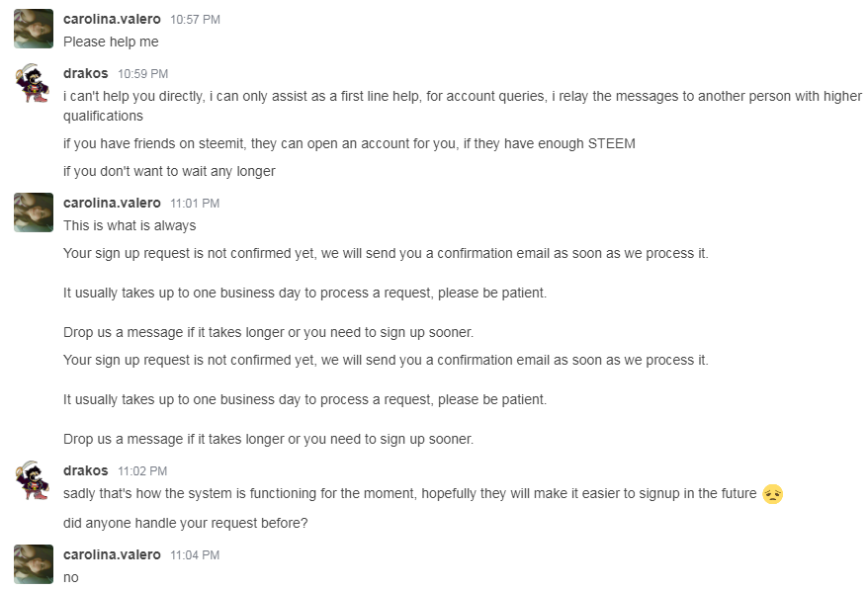
Task: Click the 10:57 PM timestamp
Action: (x=195, y=20)
